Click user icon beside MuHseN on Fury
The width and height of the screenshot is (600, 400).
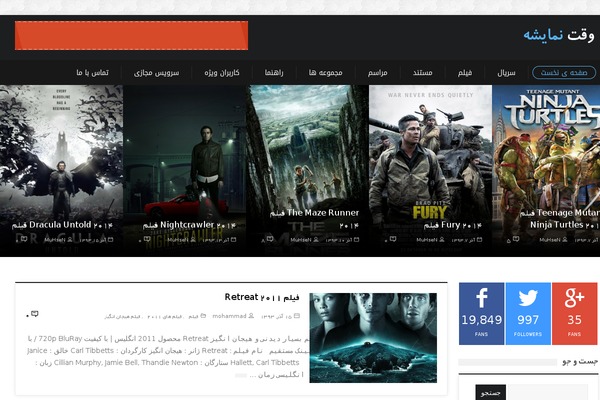pos(442,240)
